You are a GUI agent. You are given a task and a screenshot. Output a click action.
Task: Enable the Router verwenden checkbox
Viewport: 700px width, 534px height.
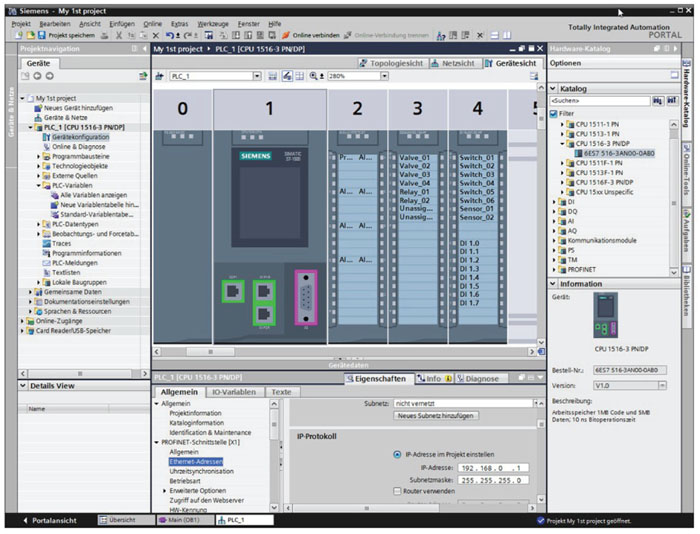click(397, 491)
